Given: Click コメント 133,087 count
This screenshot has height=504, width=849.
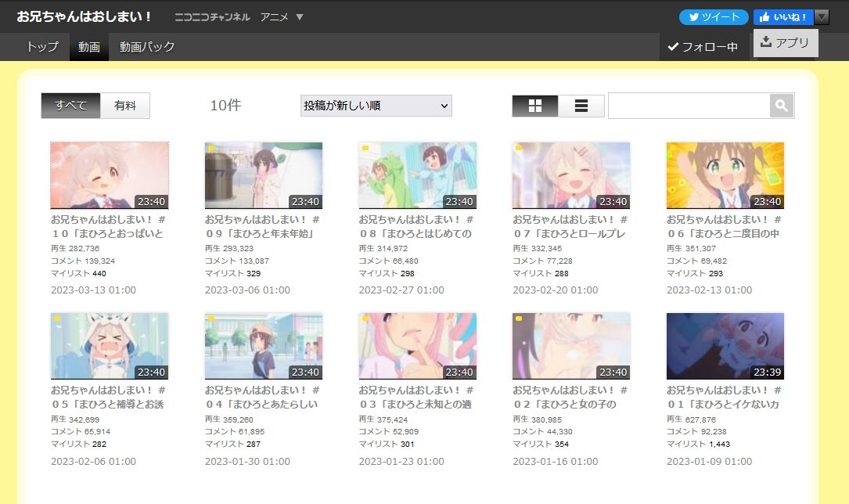Looking at the screenshot, I should pos(236,261).
